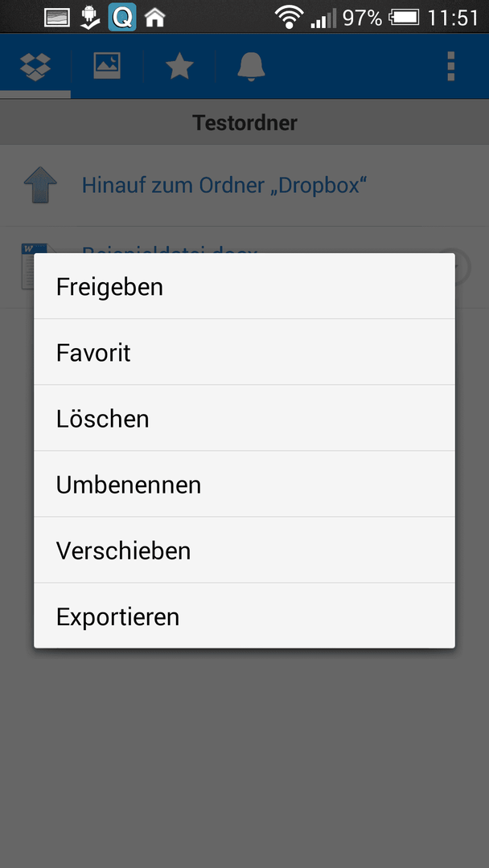Select Exportieren from the menu
This screenshot has height=868, width=489.
click(x=244, y=616)
